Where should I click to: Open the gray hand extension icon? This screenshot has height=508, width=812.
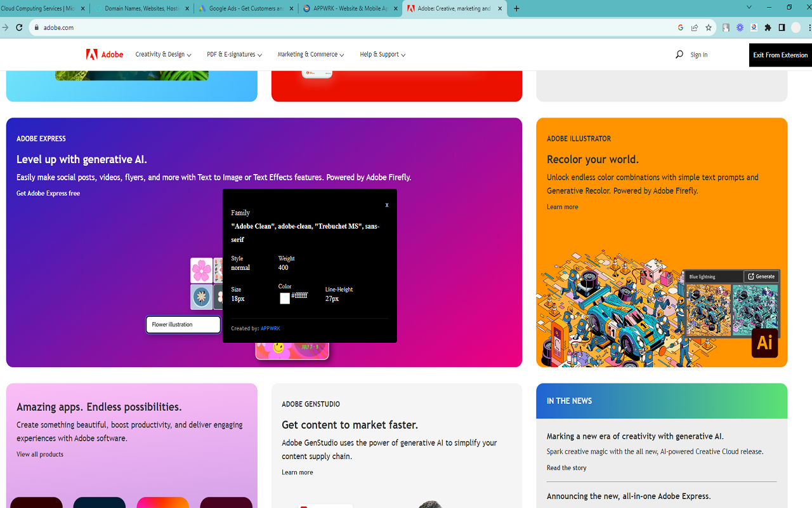point(726,27)
